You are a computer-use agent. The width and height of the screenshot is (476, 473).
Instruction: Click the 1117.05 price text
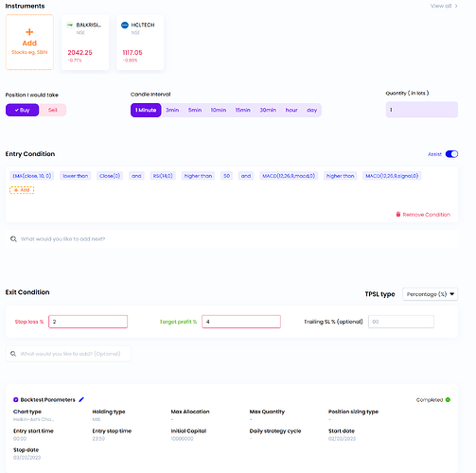pyautogui.click(x=132, y=53)
